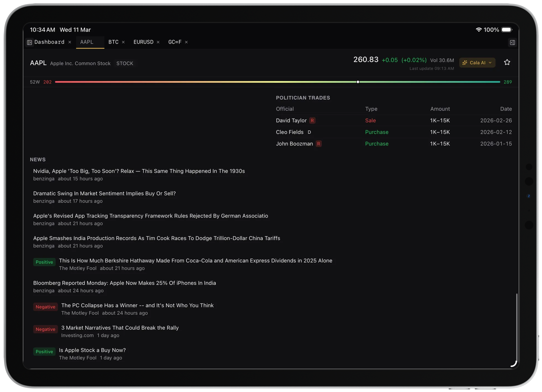Collapse the right side panel
This screenshot has width=542, height=392.
point(512,42)
